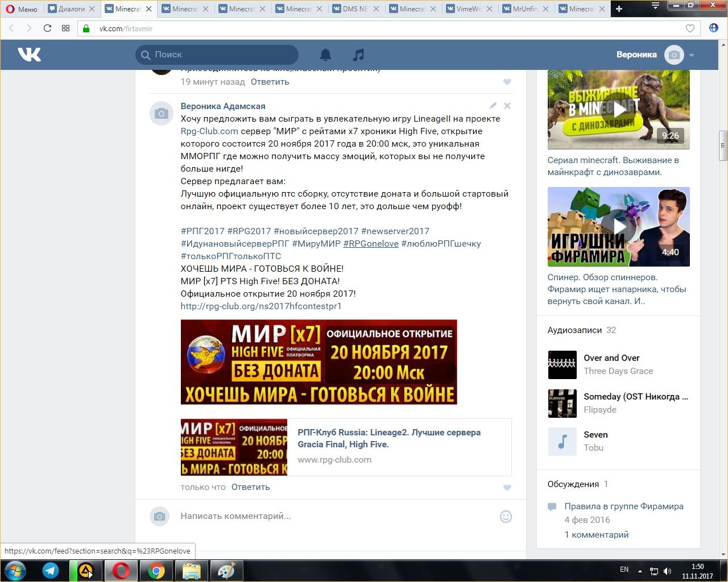This screenshot has width=728, height=582.
Task: Open hashtag #RPGonelove
Action: [x=371, y=244]
